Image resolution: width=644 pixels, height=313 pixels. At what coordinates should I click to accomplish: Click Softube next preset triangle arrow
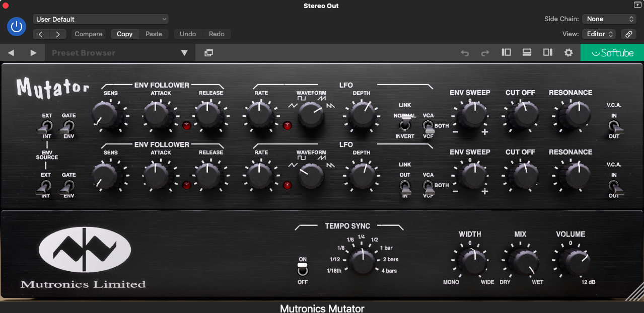coord(33,53)
